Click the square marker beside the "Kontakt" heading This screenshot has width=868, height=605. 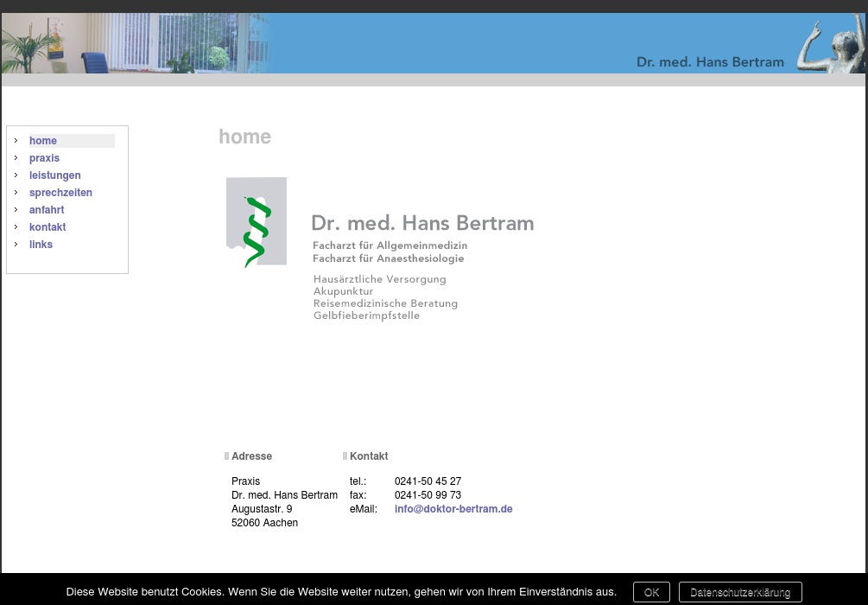345,455
